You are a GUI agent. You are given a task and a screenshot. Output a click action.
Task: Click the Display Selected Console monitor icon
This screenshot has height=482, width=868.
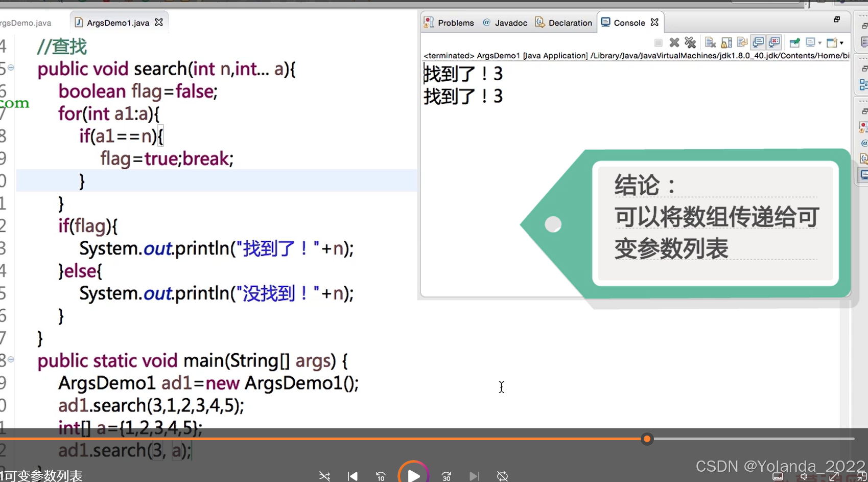[x=810, y=42]
